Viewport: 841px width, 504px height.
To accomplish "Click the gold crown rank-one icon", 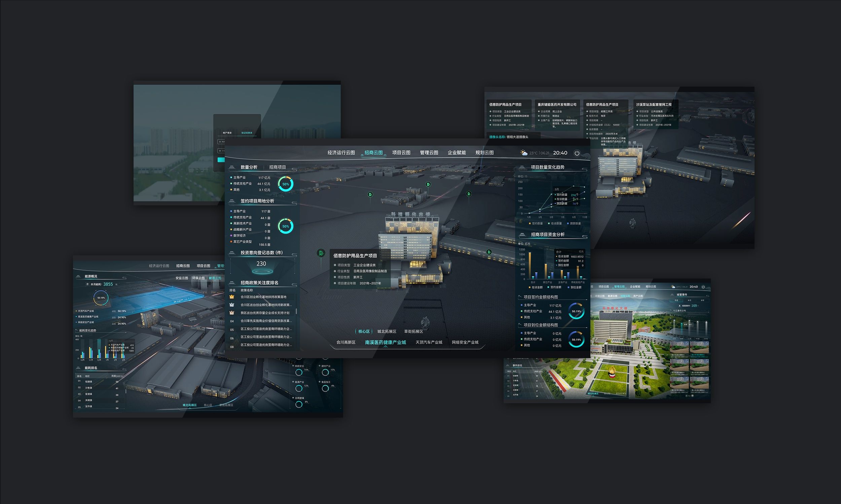I will coord(232,297).
